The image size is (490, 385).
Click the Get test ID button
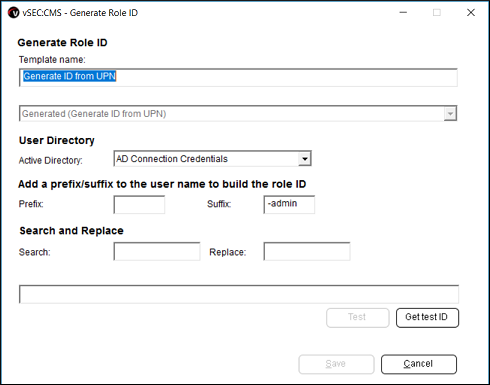tap(427, 318)
